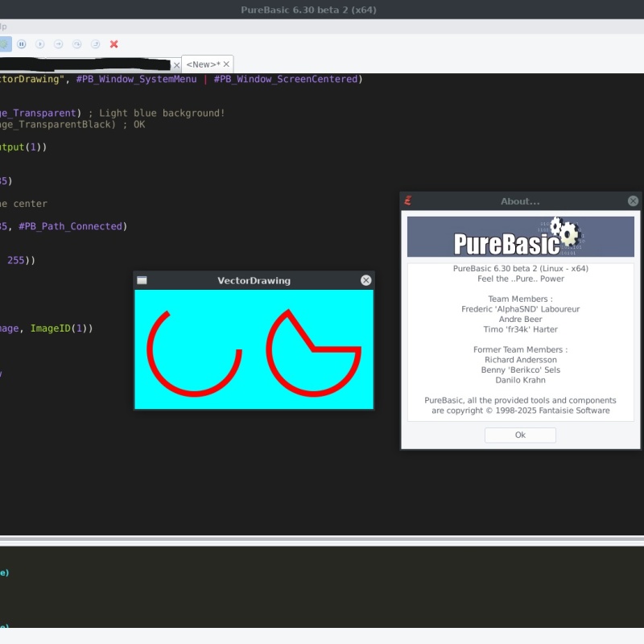This screenshot has height=644, width=644.
Task: Open the VectorDrawing window menu icon
Action: coord(142,280)
